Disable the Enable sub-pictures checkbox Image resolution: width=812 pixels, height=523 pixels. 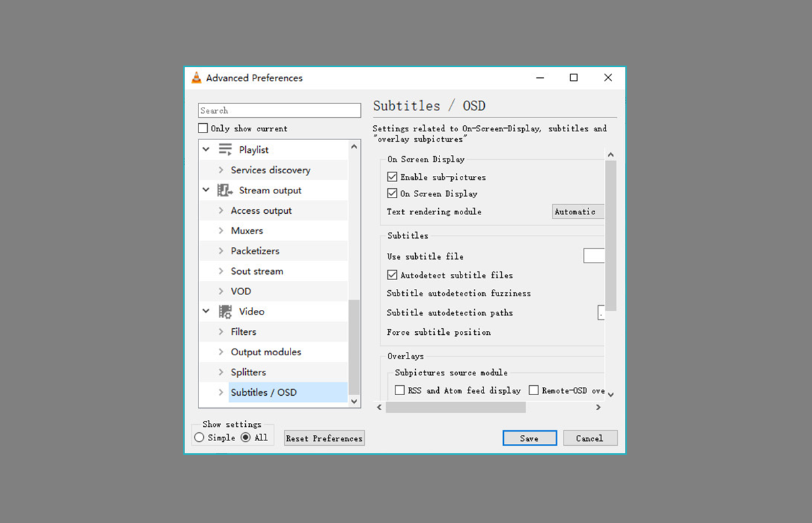point(392,177)
